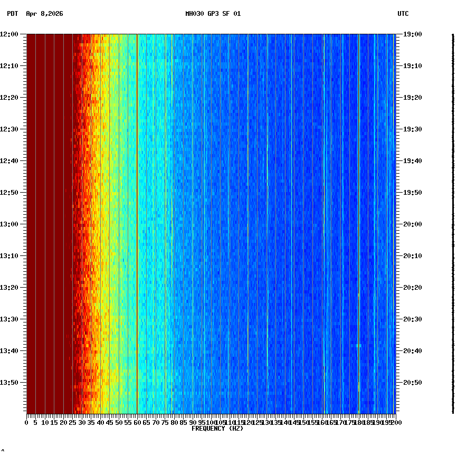The image size is (476, 456).
Task: Select the 100 Hz frequency tick label
Action: (210, 423)
